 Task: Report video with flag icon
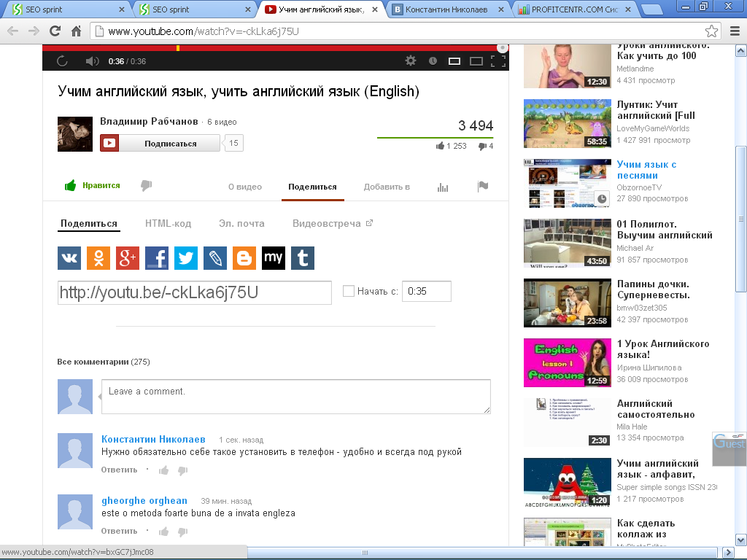[483, 186]
